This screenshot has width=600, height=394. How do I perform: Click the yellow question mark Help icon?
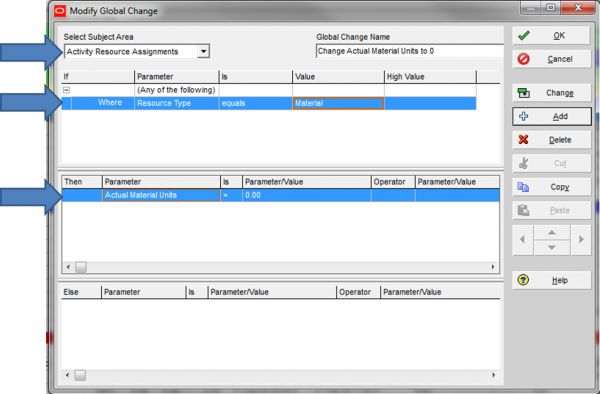[523, 280]
